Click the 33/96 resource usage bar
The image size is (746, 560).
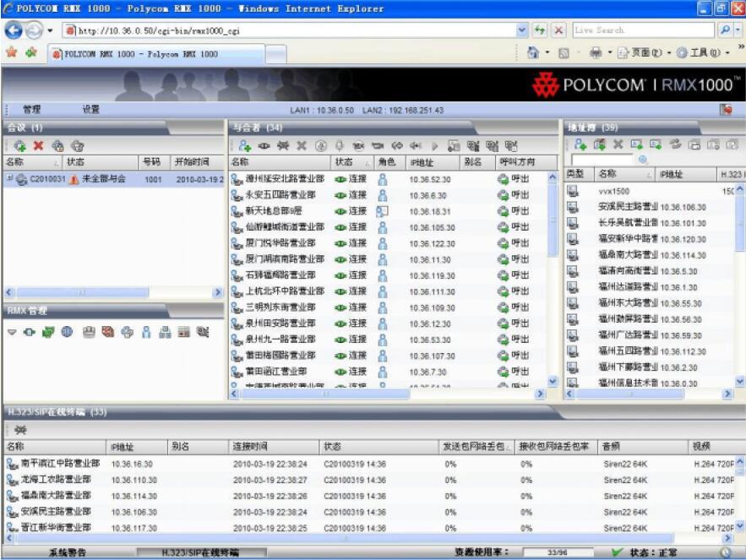pyautogui.click(x=558, y=552)
